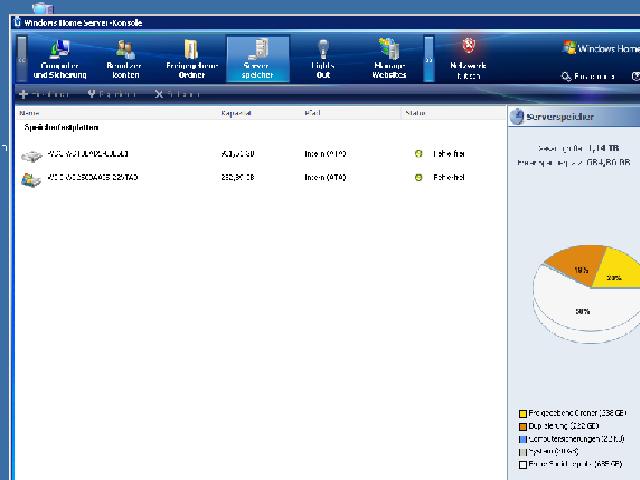Click the Windows Home Server logo

(601, 48)
